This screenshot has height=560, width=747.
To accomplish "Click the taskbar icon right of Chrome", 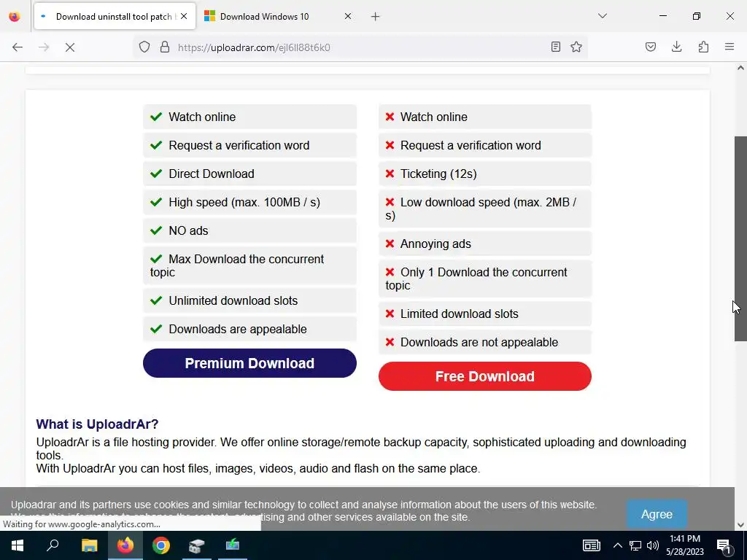I will [197, 545].
